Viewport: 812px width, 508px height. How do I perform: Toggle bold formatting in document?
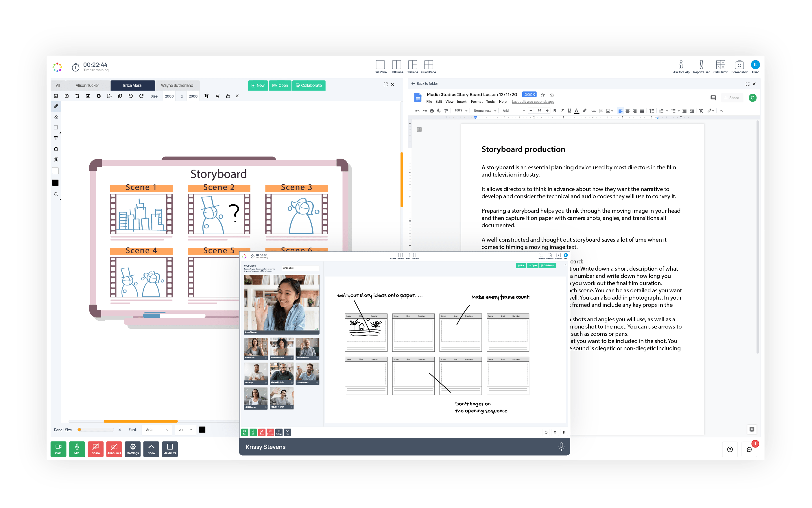555,111
